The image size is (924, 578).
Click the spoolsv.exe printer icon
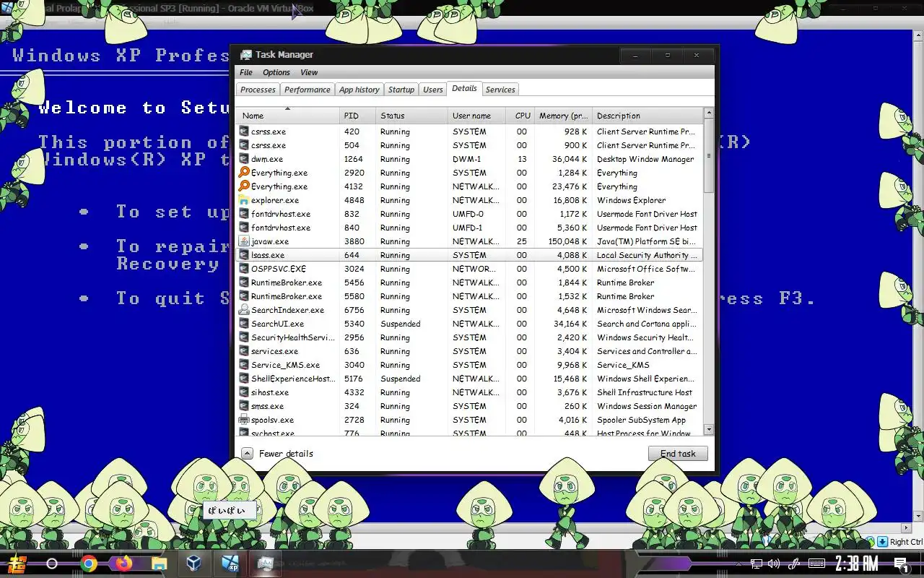tap(244, 420)
